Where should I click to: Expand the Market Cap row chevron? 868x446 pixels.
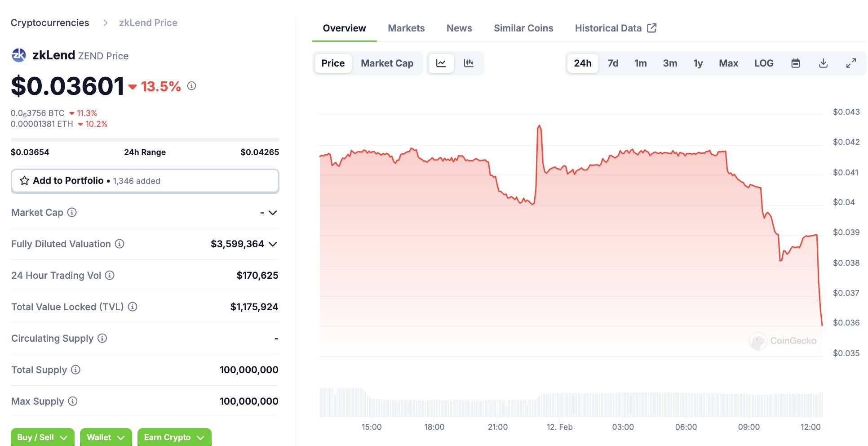click(273, 213)
